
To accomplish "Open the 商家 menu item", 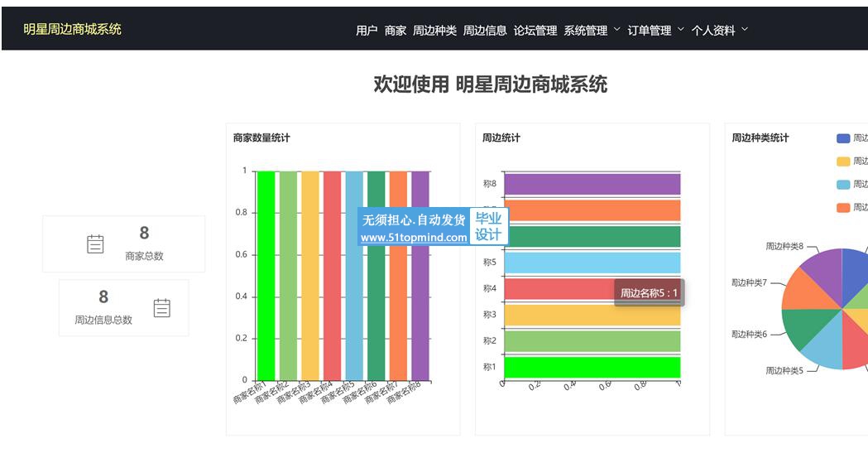I will pyautogui.click(x=396, y=31).
